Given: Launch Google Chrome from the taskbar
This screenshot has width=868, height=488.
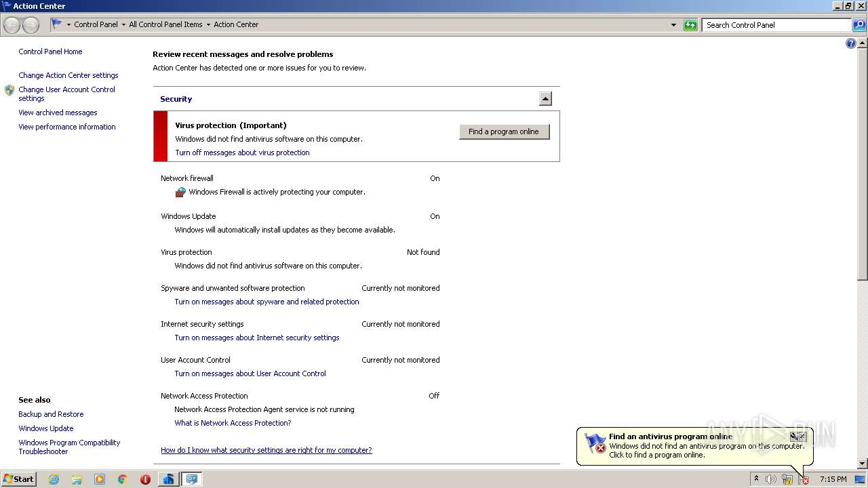Looking at the screenshot, I should pos(123,479).
